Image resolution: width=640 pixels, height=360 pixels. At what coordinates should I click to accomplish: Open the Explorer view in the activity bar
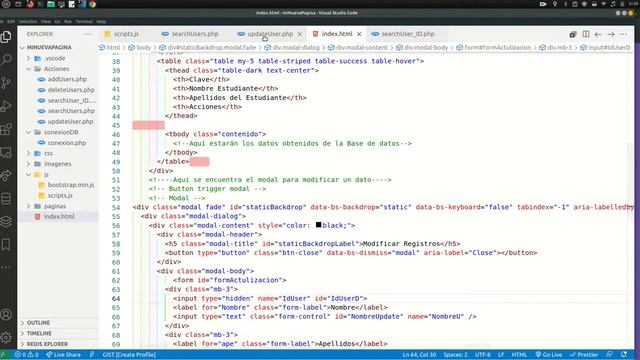(6, 37)
